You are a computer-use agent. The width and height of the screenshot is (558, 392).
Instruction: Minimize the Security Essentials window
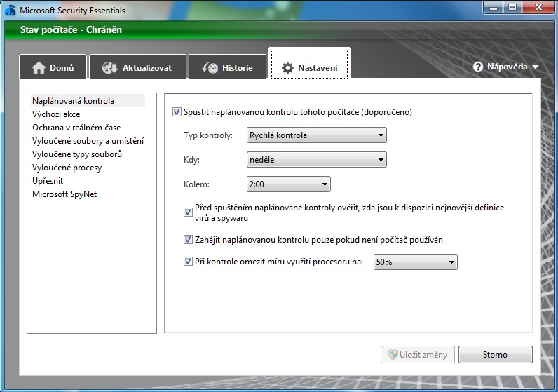[494, 7]
